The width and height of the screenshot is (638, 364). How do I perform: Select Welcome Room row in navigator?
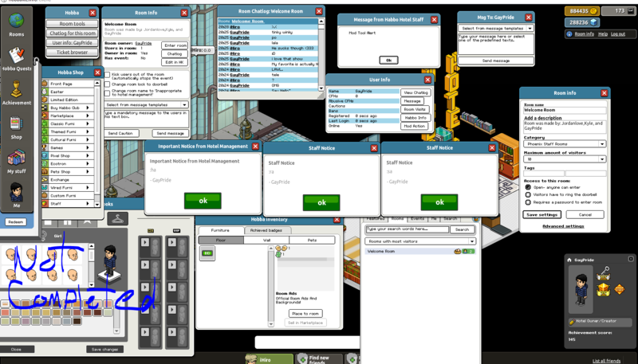[420, 252]
